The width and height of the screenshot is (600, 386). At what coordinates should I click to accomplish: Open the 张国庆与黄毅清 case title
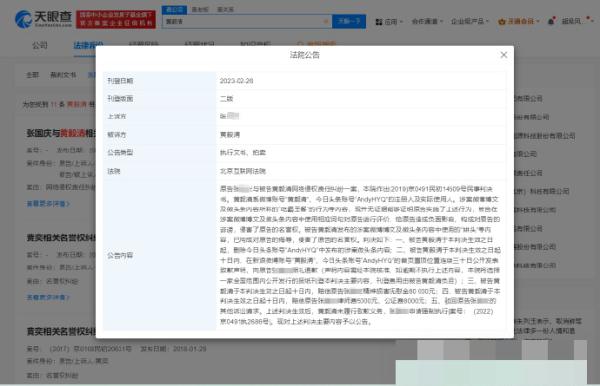click(61, 133)
